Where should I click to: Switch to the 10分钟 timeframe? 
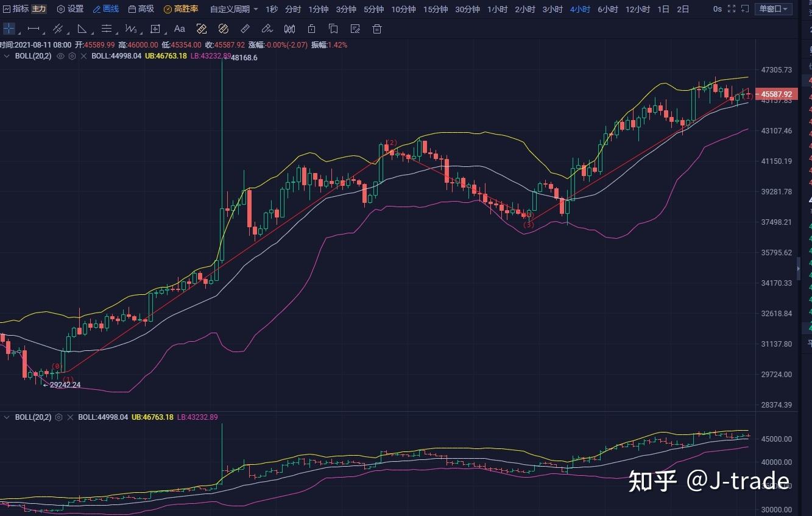[x=403, y=9]
